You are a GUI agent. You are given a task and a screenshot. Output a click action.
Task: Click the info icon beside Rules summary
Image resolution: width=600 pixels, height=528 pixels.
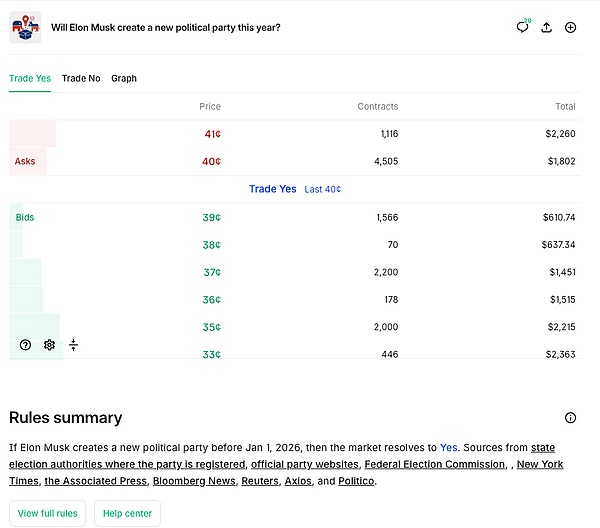click(570, 418)
